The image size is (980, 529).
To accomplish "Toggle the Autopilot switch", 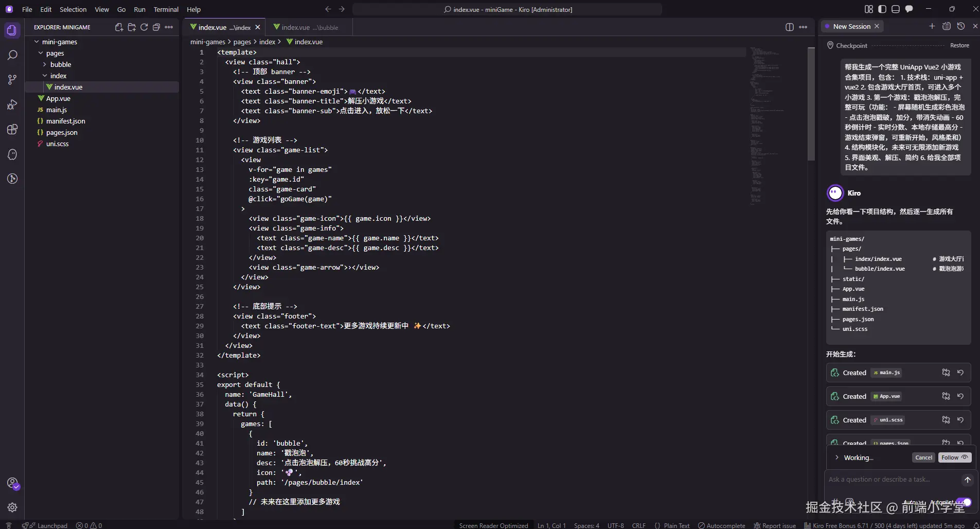I will tap(964, 502).
